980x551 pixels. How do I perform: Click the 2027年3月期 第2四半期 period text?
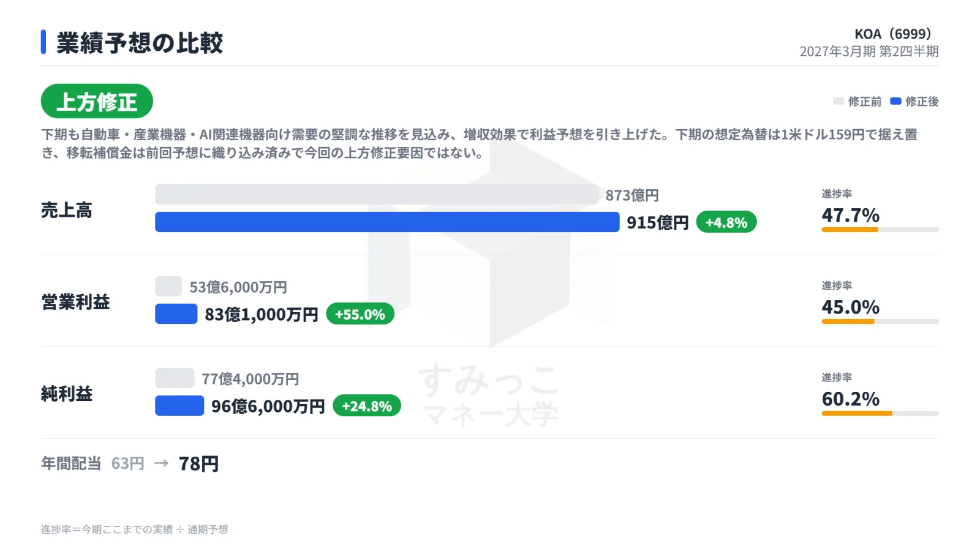869,51
